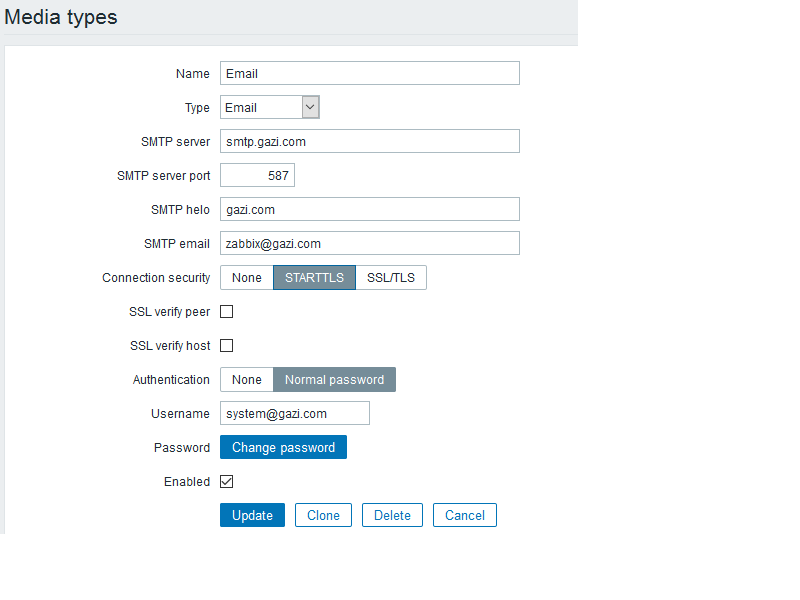800x600 pixels.
Task: Open the Type dropdown arrow
Action: click(x=310, y=107)
